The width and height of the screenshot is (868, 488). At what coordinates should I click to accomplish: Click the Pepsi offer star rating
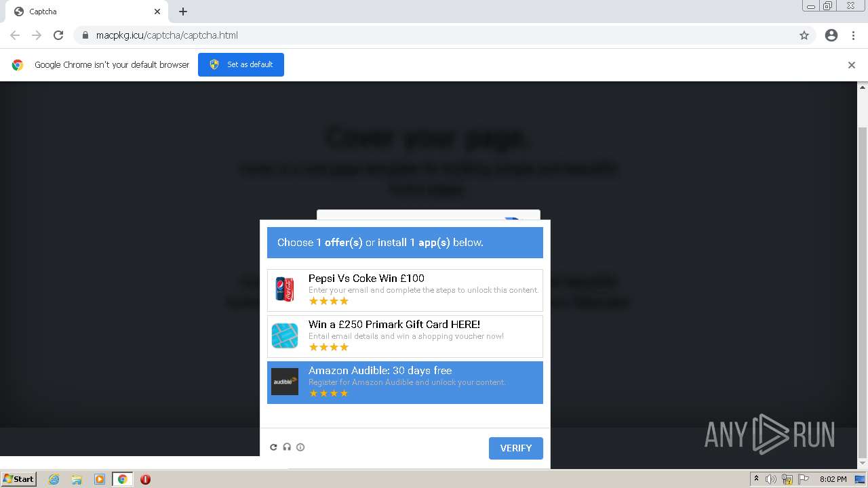click(x=328, y=301)
